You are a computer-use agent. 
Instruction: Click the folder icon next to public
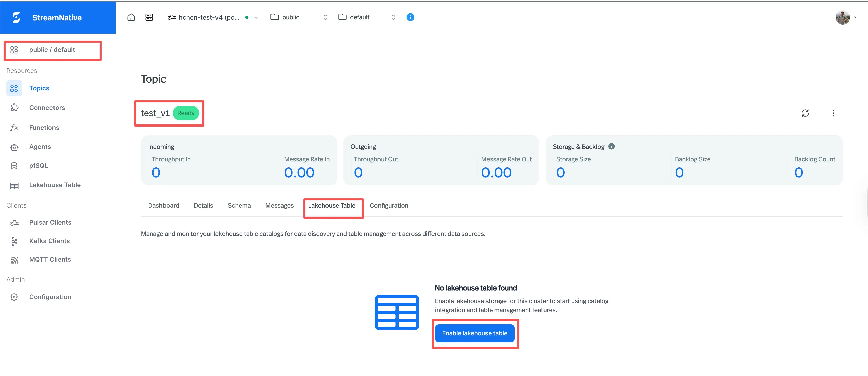click(x=275, y=17)
